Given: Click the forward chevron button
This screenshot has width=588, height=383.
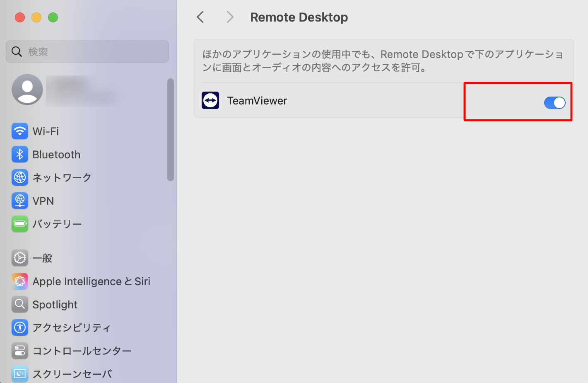Looking at the screenshot, I should [x=230, y=17].
